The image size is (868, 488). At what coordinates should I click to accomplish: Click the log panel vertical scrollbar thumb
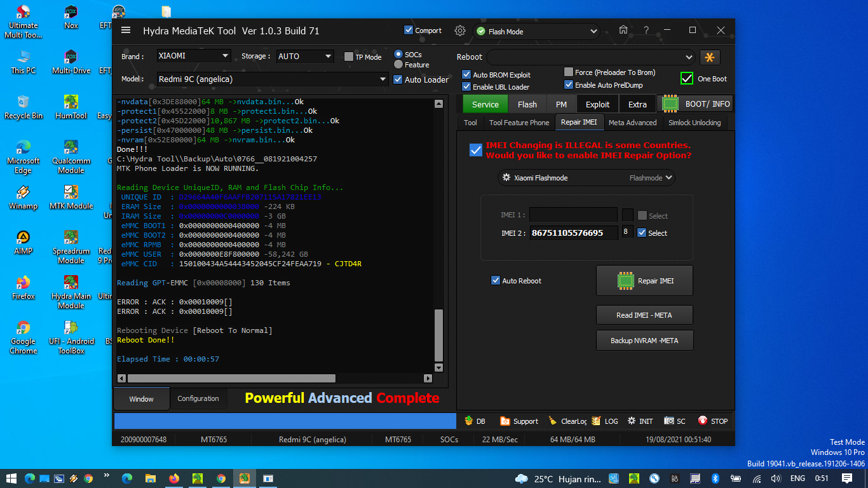coord(438,335)
